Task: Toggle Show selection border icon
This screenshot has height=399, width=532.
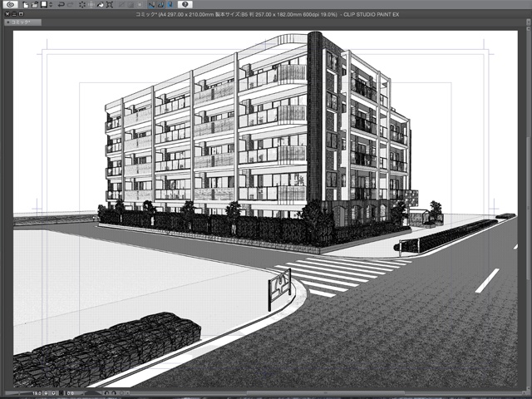Action: pos(140,5)
